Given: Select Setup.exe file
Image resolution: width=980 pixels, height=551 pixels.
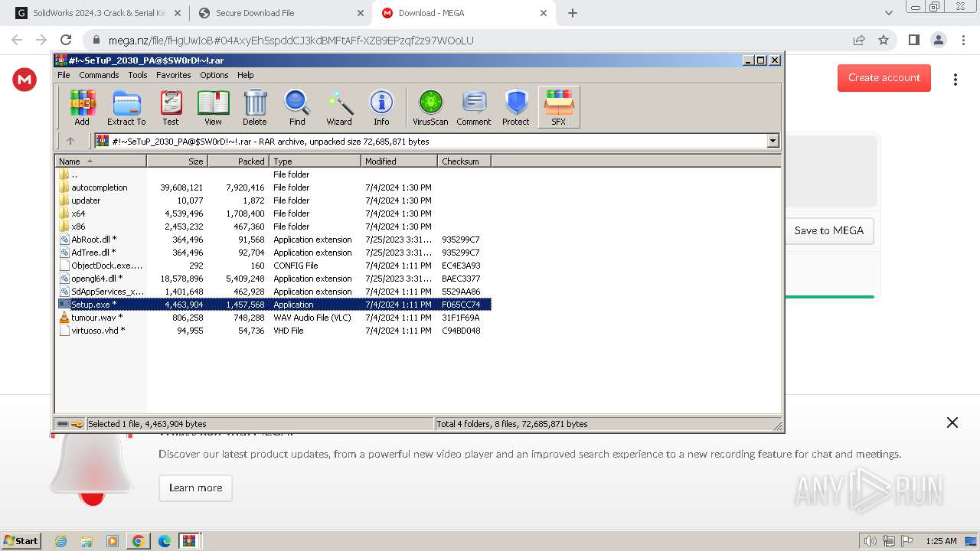Looking at the screenshot, I should pyautogui.click(x=274, y=305).
